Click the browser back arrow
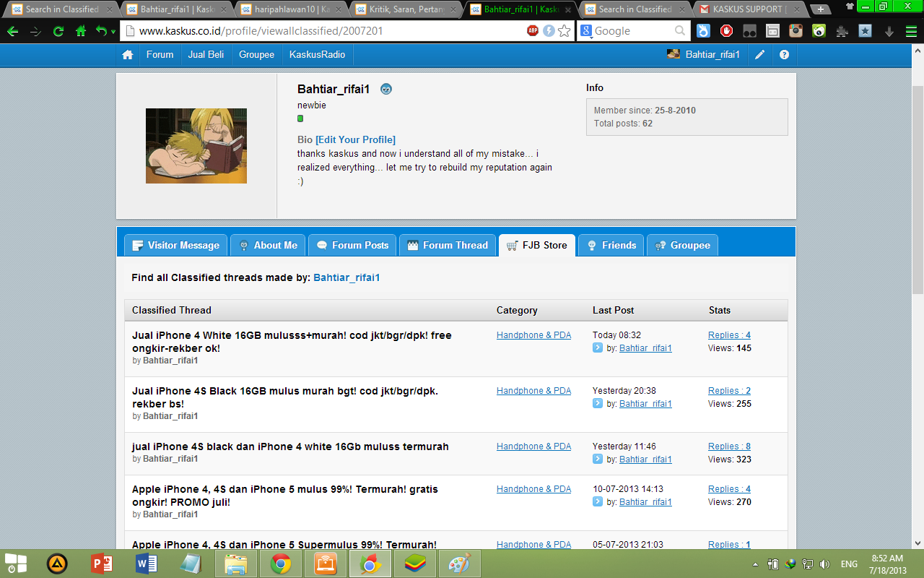This screenshot has width=924, height=578. tap(12, 31)
